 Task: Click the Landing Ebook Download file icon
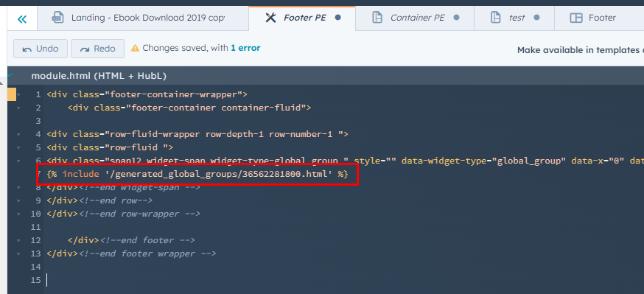coord(58,18)
